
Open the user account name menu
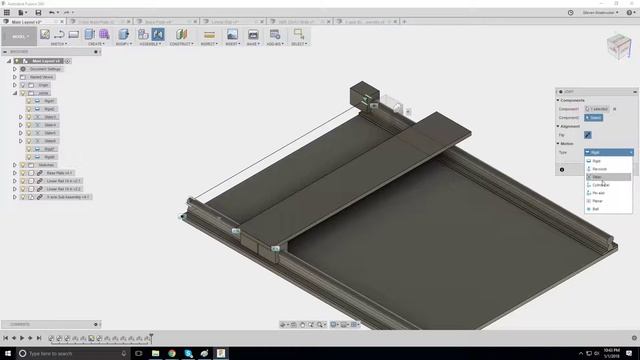pyautogui.click(x=600, y=13)
